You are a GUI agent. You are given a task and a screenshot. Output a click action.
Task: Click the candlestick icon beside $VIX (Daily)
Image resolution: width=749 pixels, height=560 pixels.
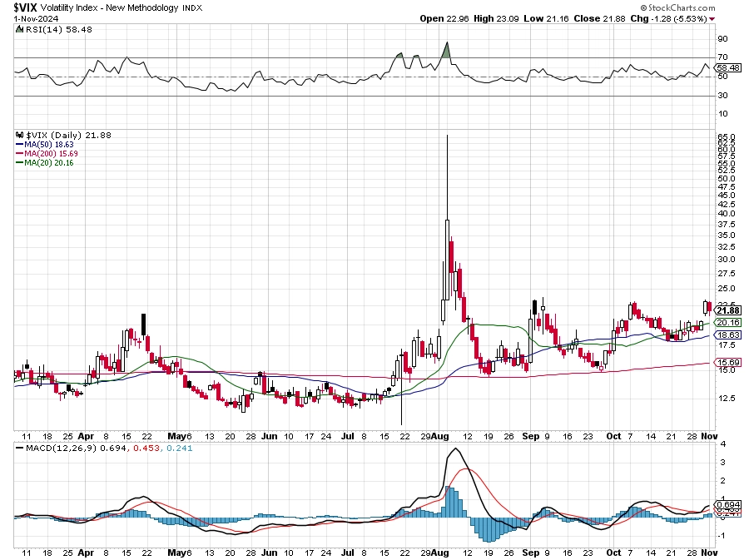coord(19,135)
